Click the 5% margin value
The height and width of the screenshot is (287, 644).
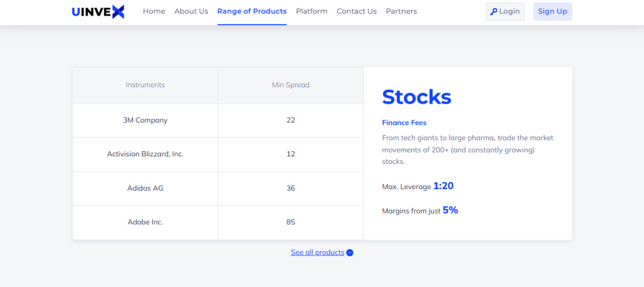(450, 210)
